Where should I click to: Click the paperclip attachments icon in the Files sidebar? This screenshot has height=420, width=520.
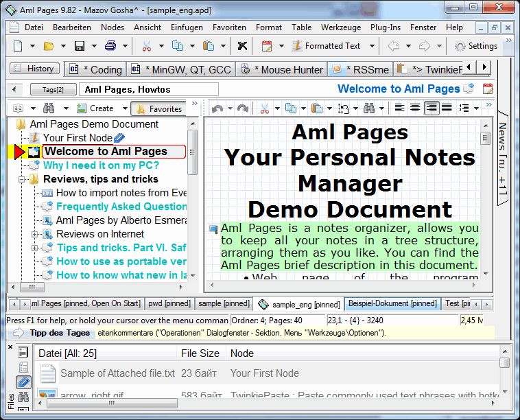[x=23, y=382]
